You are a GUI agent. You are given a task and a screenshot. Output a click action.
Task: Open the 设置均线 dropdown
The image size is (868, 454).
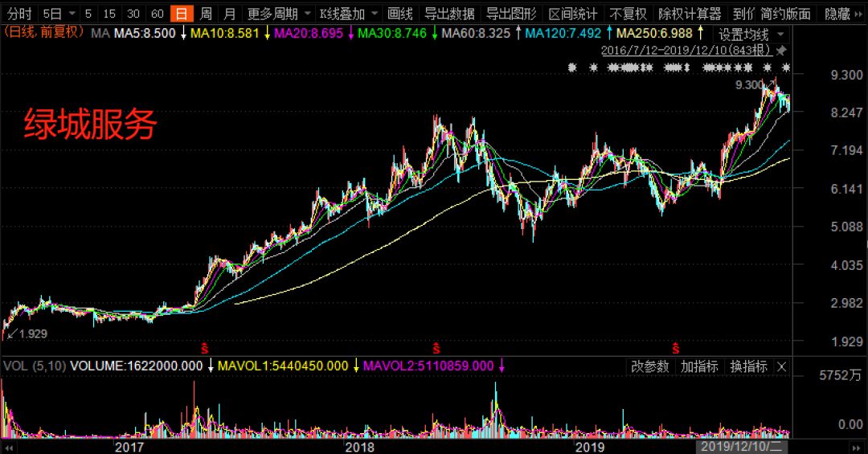(751, 35)
